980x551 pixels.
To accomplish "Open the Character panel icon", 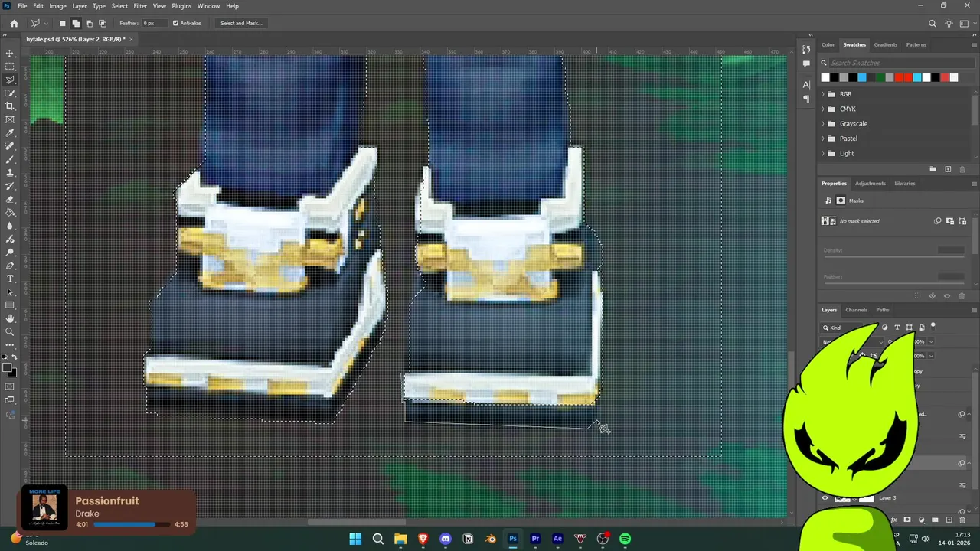I will point(806,84).
